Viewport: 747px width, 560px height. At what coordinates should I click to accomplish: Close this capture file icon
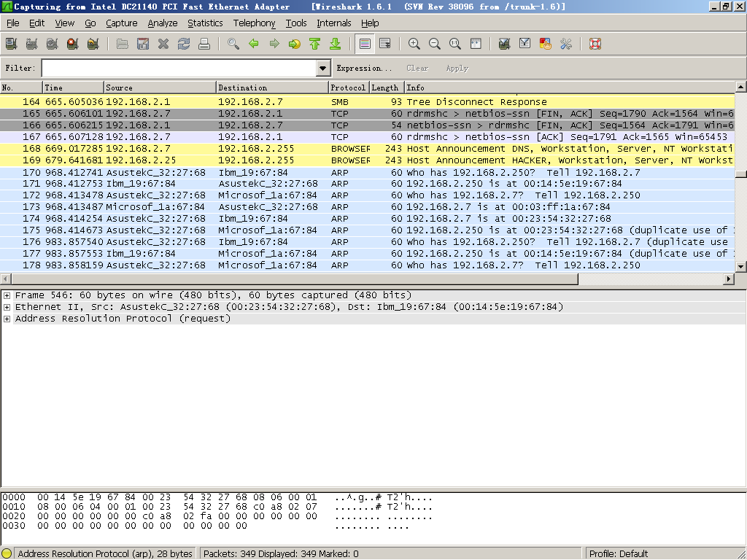click(163, 44)
